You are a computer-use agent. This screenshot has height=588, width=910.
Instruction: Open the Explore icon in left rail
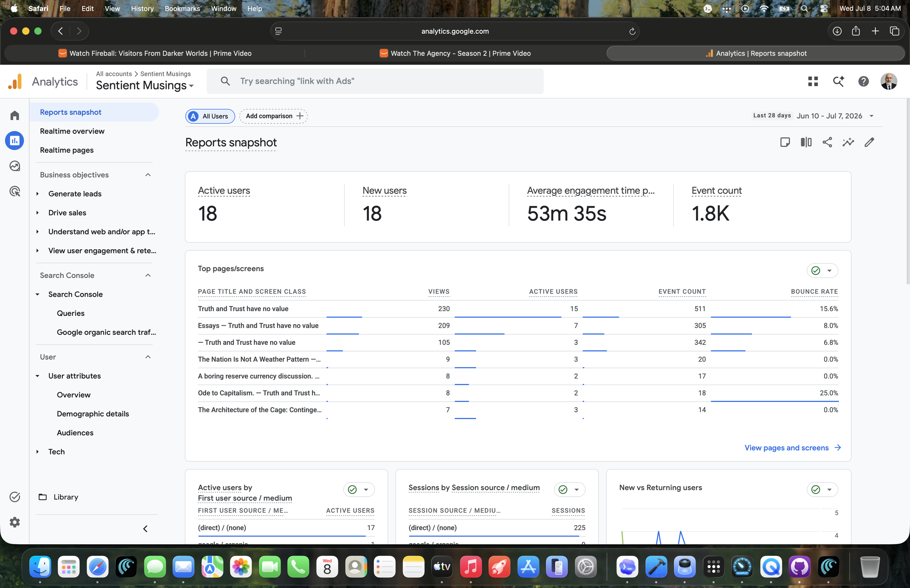15,166
